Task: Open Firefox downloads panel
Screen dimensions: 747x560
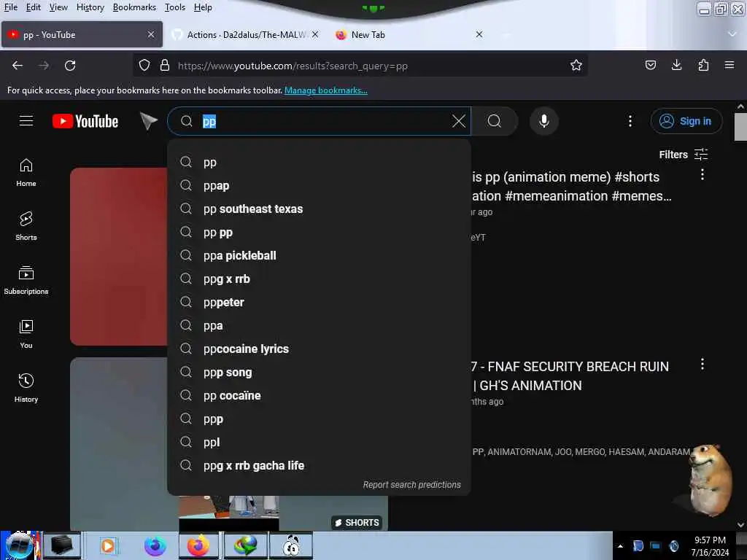Action: click(x=676, y=65)
